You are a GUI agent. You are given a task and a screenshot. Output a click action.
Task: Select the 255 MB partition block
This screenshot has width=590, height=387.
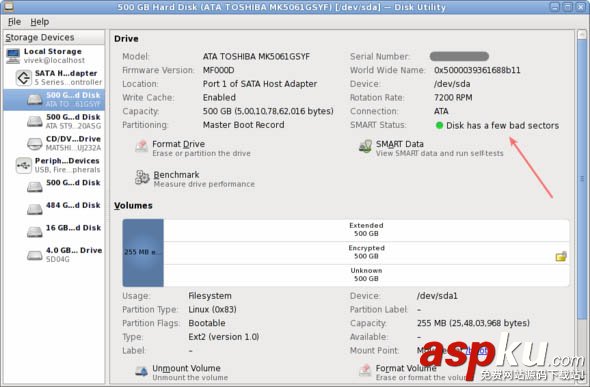pos(143,252)
